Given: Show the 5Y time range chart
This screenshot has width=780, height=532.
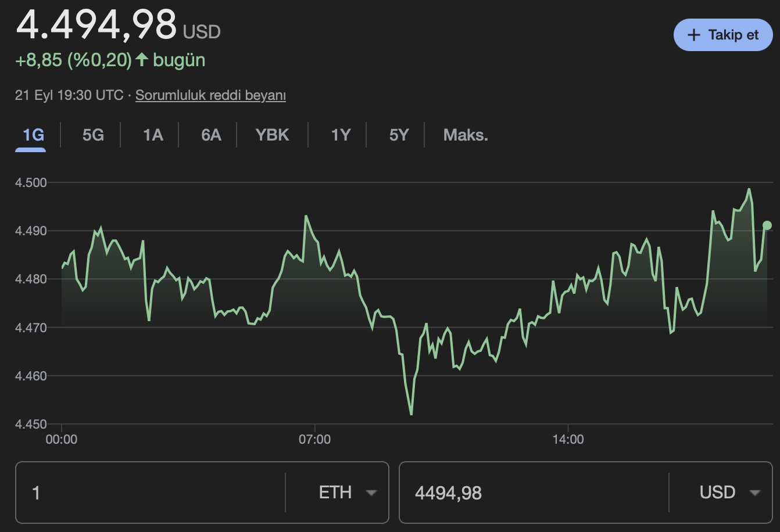Looking at the screenshot, I should click(399, 135).
